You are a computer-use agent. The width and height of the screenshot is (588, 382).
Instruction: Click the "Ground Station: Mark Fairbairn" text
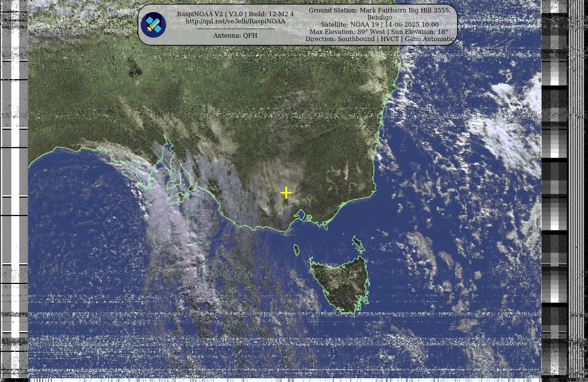379,10
